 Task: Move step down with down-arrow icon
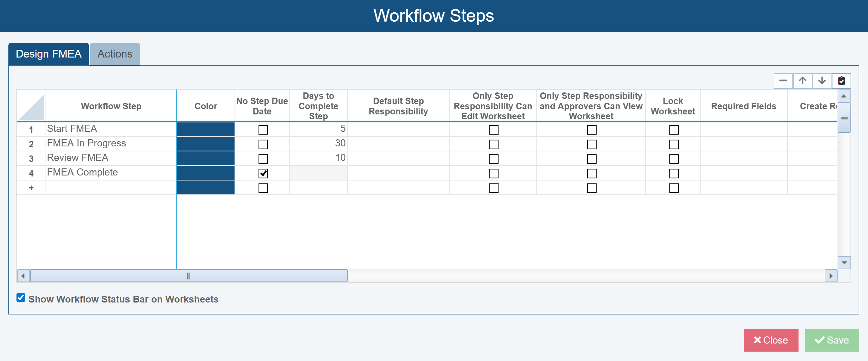[822, 80]
